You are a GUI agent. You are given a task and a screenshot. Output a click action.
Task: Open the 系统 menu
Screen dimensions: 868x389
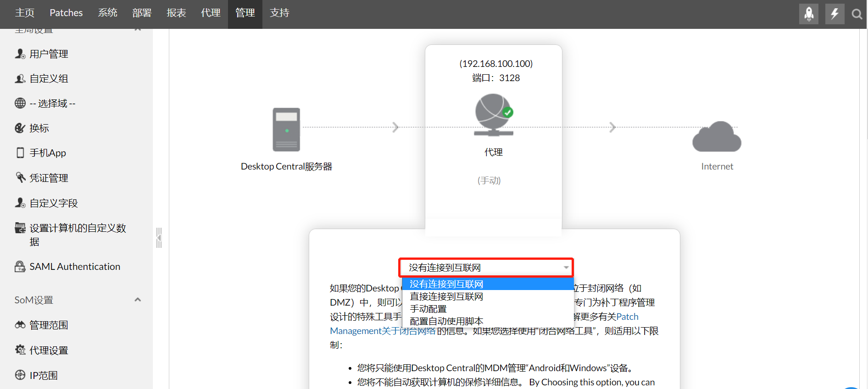pyautogui.click(x=107, y=13)
